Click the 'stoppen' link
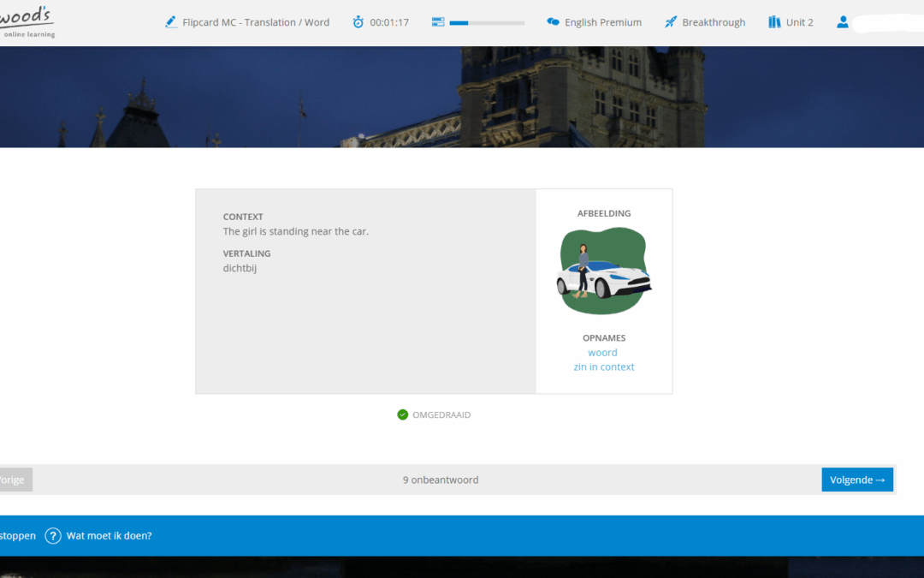This screenshot has height=578, width=924. click(x=18, y=535)
